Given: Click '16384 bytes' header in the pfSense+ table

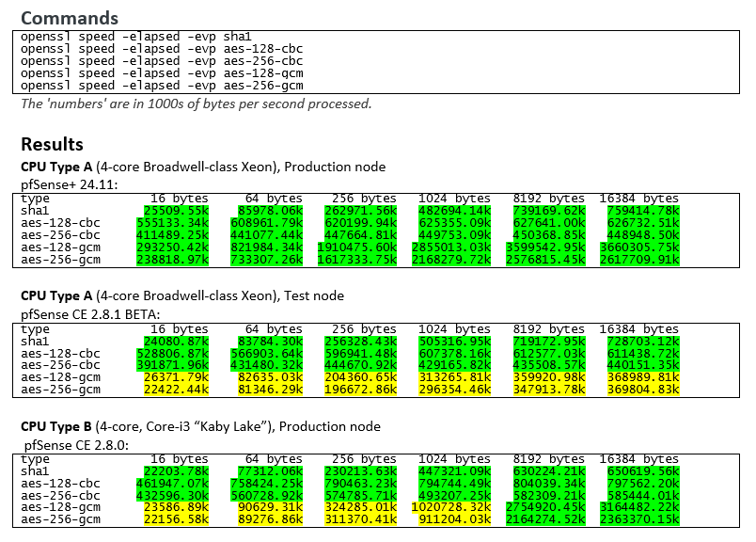Looking at the screenshot, I should click(x=638, y=199).
